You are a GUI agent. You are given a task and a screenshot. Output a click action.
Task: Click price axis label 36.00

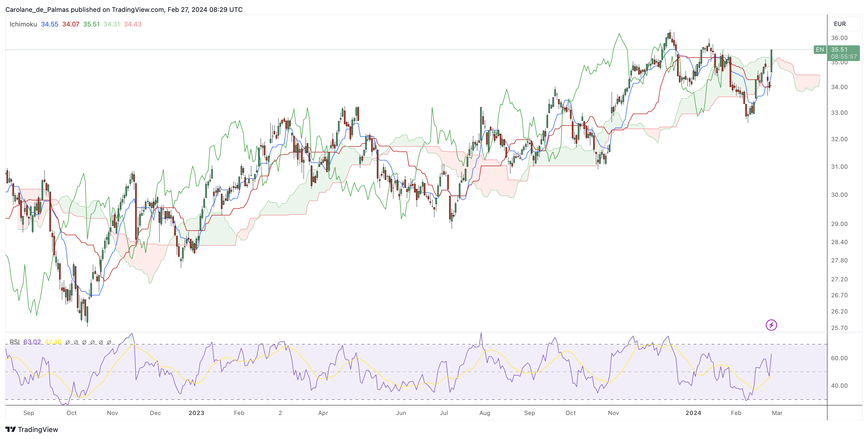click(839, 38)
